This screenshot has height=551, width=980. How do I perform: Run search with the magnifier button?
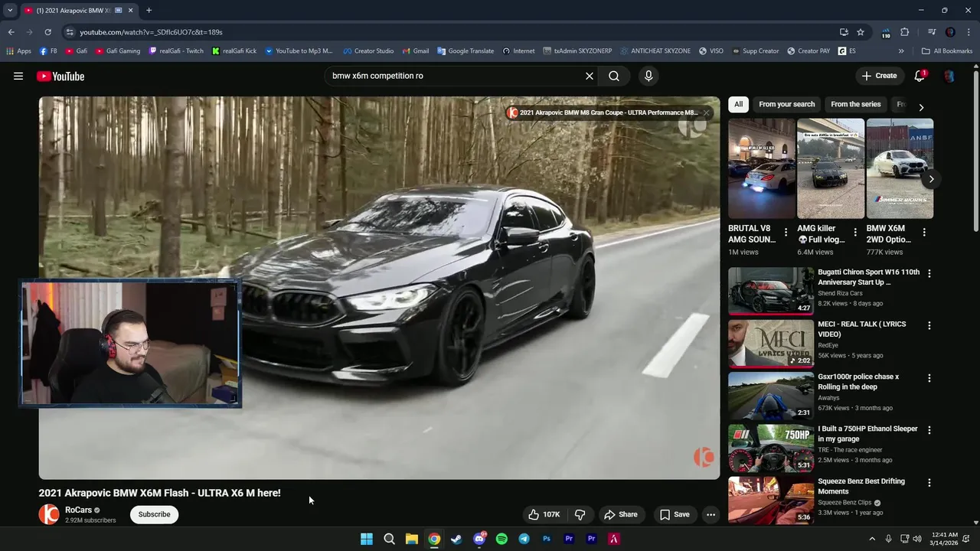[x=614, y=76]
